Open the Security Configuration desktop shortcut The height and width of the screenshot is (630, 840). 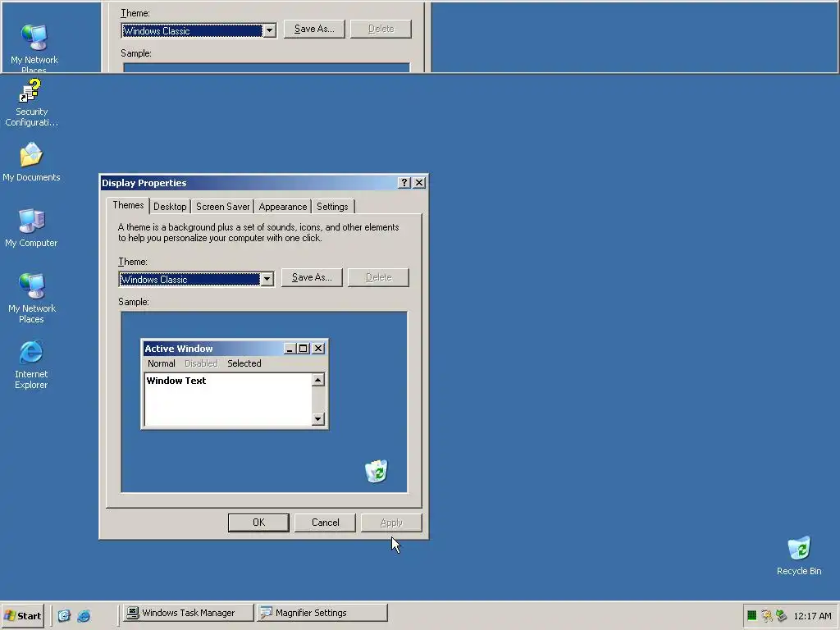coord(31,103)
